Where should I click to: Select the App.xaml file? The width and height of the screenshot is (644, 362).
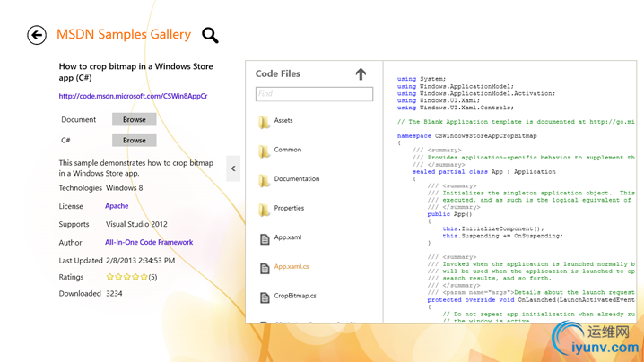[287, 238]
